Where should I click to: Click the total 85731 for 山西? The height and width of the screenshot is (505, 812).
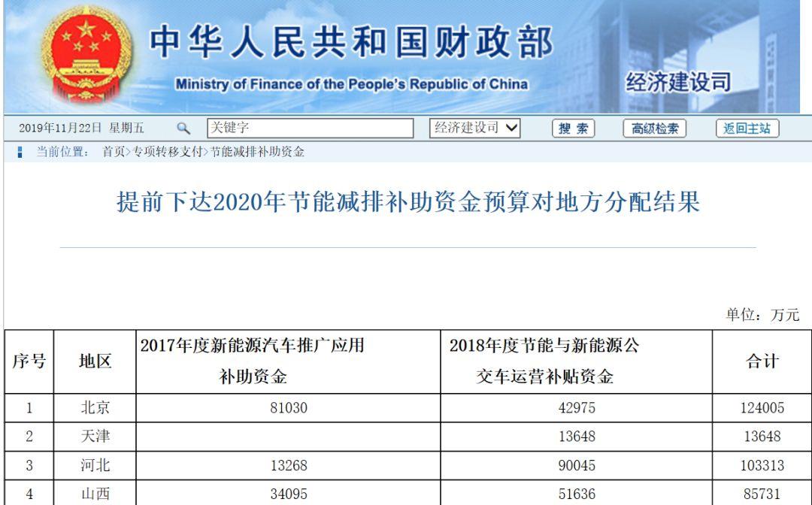point(762,494)
